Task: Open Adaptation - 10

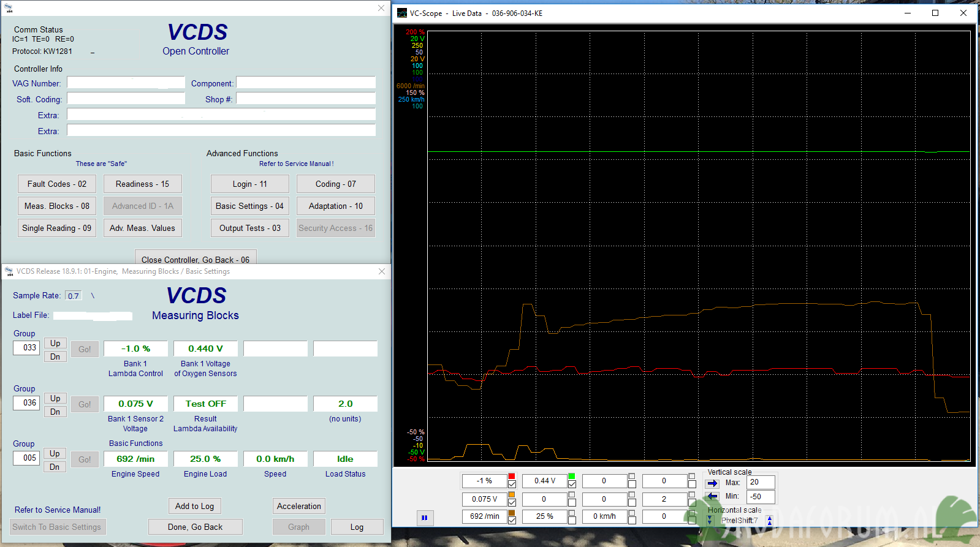Action: point(336,206)
